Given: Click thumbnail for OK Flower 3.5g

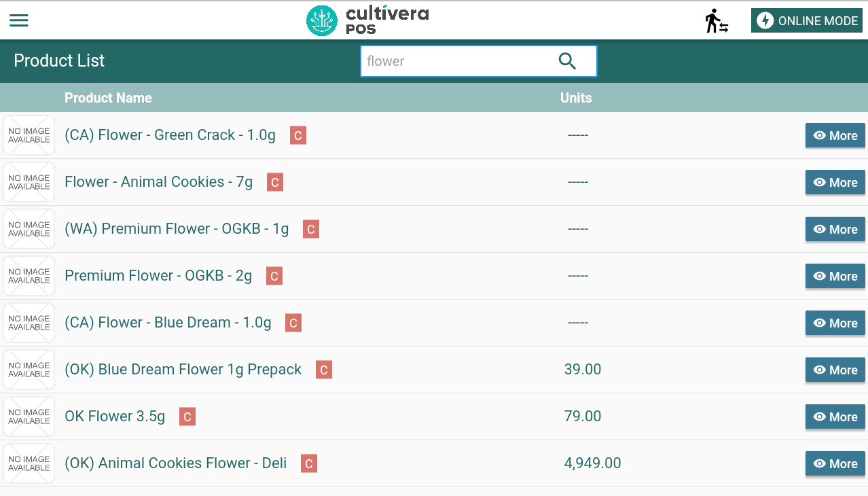Looking at the screenshot, I should tap(29, 417).
